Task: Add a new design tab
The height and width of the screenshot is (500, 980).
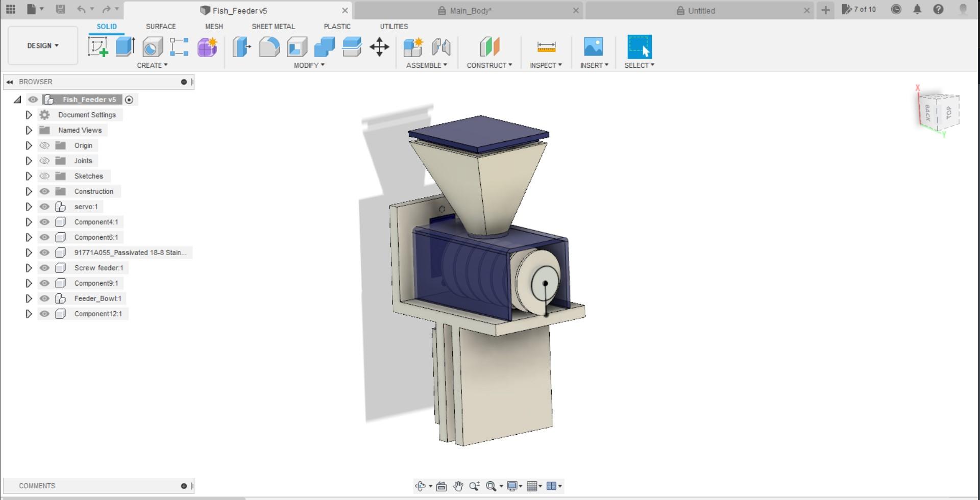Action: tap(825, 10)
